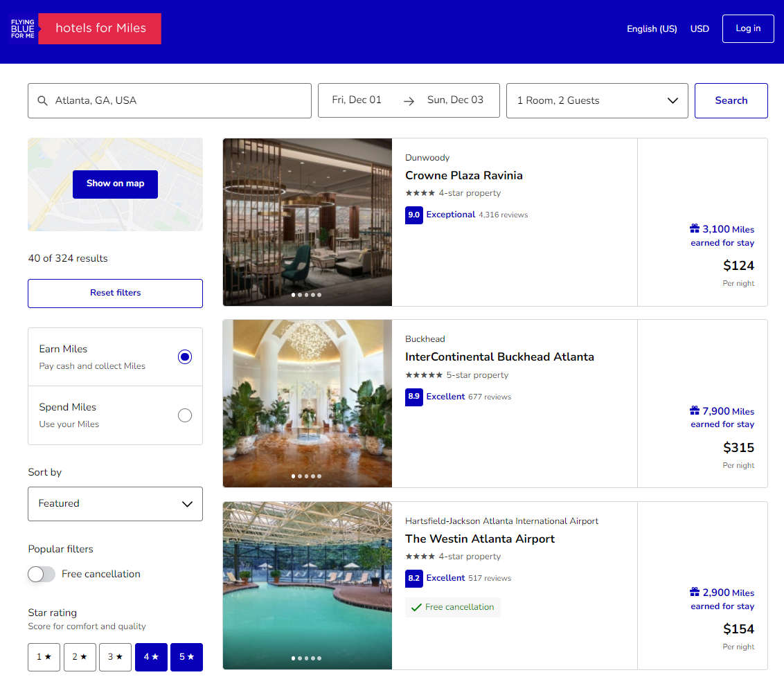Open InterContinental Buckhead Atlanta hotel title

(x=499, y=356)
